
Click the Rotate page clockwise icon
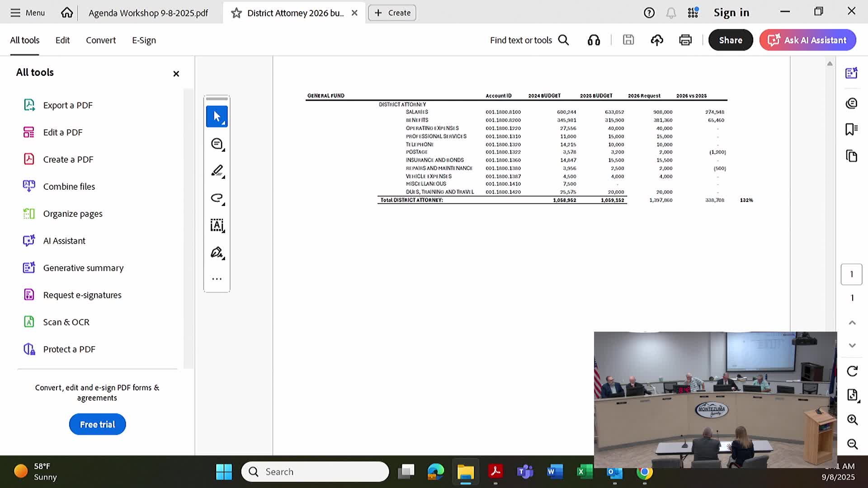[852, 371]
